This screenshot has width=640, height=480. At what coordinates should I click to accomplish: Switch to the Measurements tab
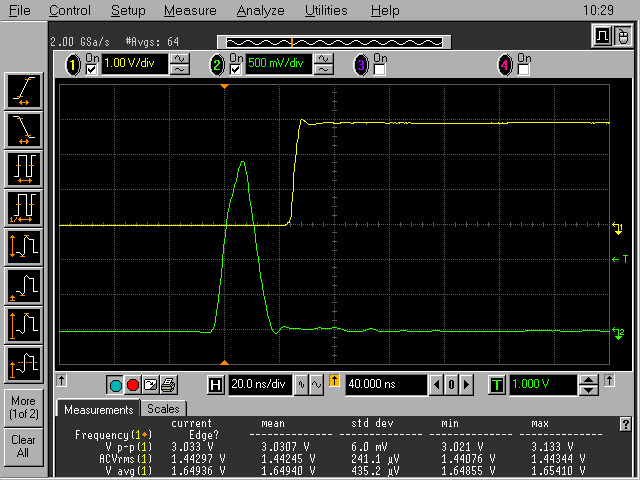pos(98,409)
